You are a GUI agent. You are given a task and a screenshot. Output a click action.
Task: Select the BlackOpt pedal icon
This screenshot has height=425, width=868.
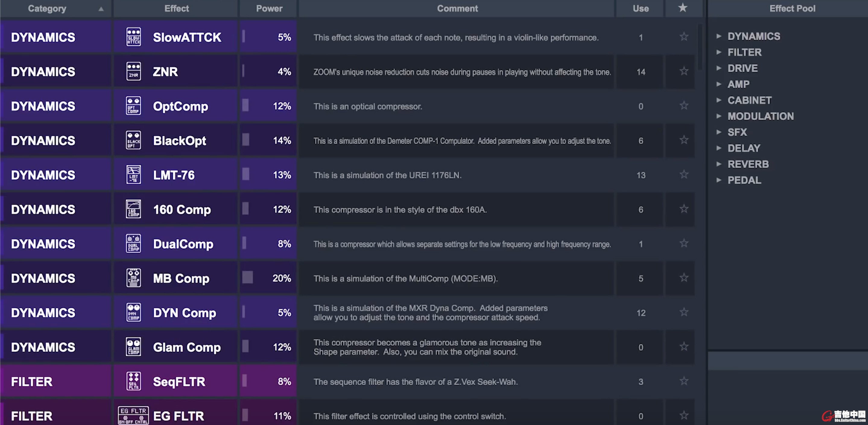(133, 140)
